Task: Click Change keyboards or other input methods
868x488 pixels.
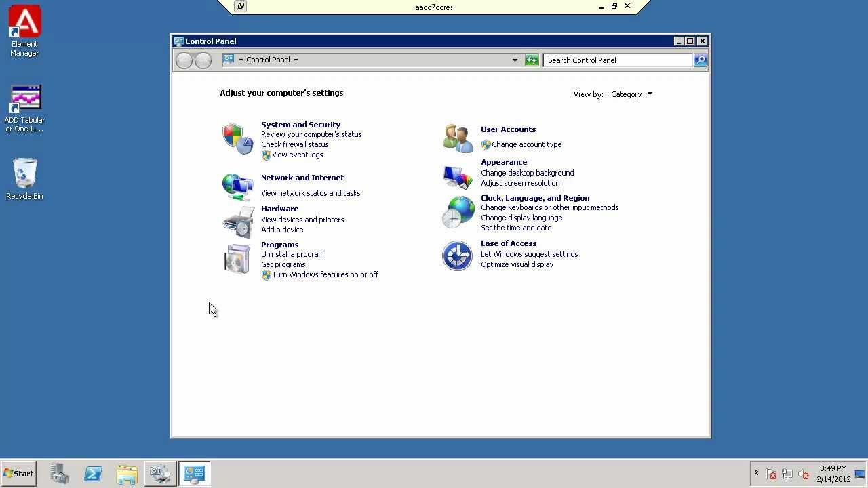Action: point(549,207)
